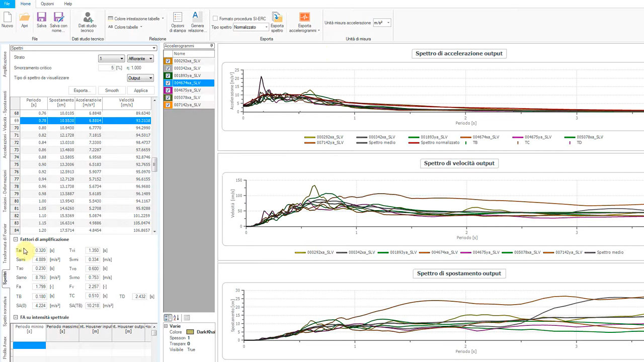Viewport: 644px width, 362px height.
Task: Click the DarkKhaki color swatch
Action: click(x=190, y=332)
